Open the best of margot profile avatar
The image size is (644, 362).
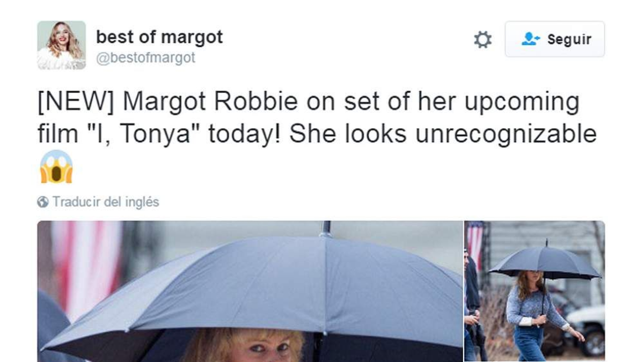61,45
